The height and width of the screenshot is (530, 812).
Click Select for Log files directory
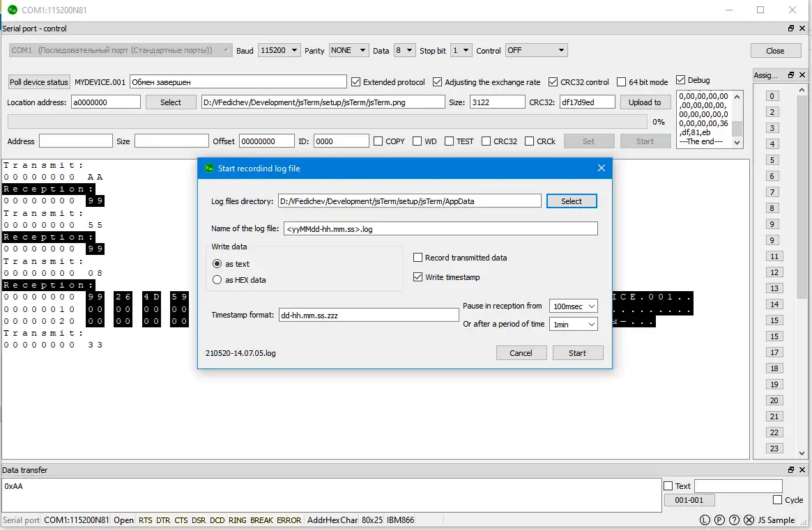[x=572, y=201]
